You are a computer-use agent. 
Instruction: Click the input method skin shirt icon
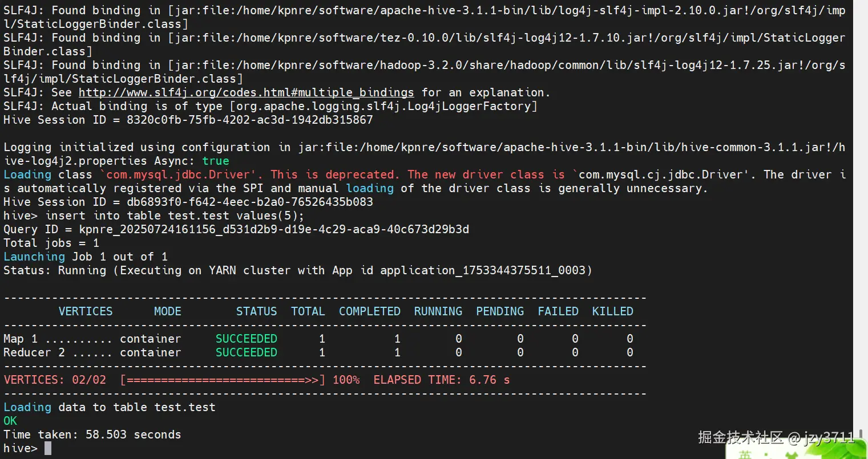[792, 455]
